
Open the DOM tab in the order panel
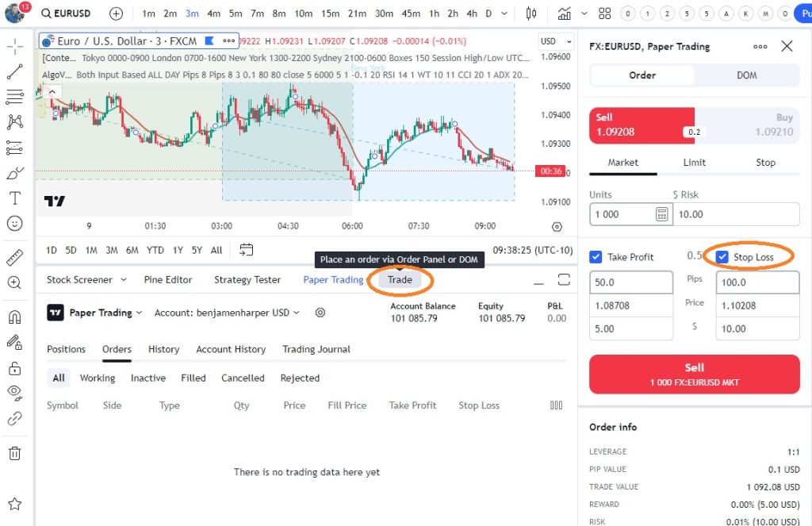(x=746, y=73)
